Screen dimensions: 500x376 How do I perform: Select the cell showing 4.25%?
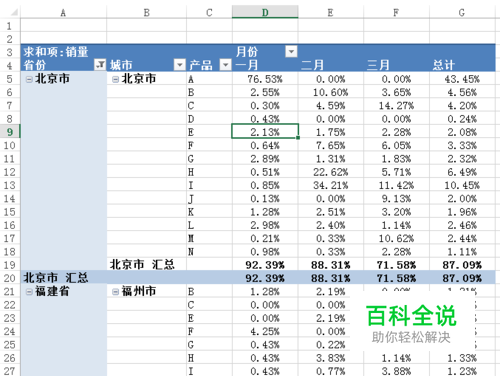(265, 331)
